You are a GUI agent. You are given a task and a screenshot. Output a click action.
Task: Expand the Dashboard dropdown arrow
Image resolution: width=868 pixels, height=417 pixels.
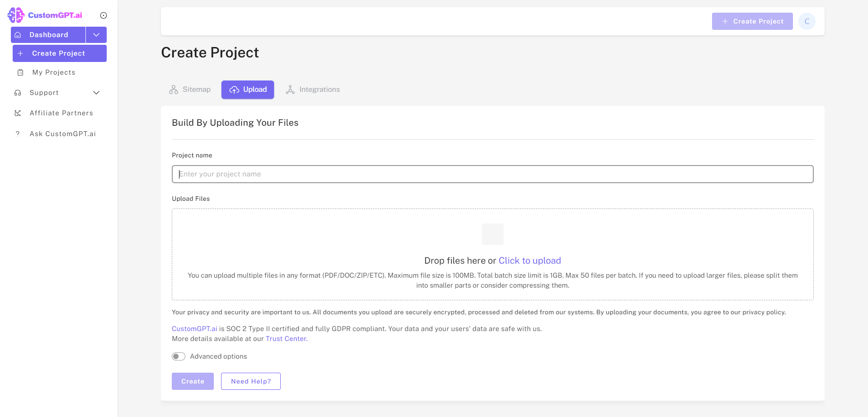click(96, 35)
